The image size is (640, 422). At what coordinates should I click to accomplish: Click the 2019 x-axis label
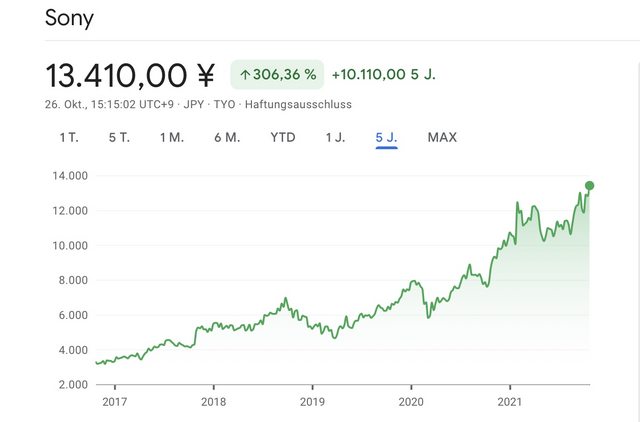point(312,402)
